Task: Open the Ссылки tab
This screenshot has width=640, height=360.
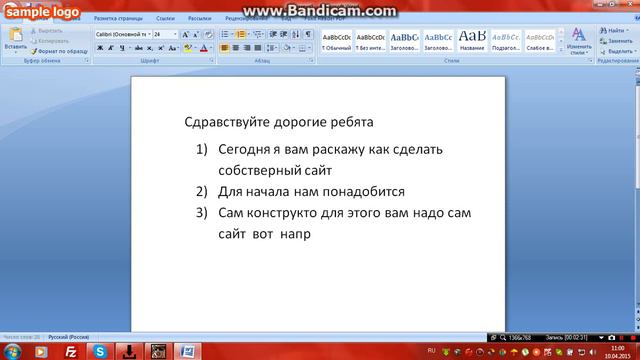Action: [x=165, y=18]
